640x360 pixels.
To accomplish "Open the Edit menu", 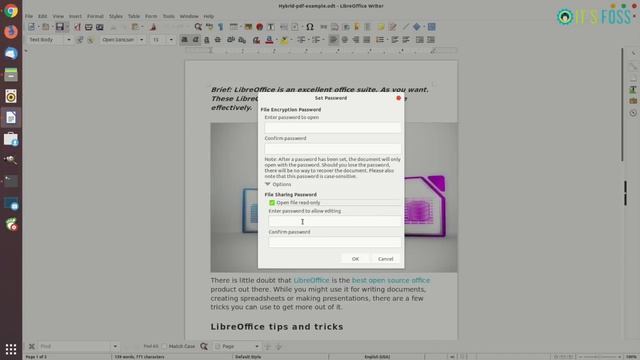I will point(42,16).
